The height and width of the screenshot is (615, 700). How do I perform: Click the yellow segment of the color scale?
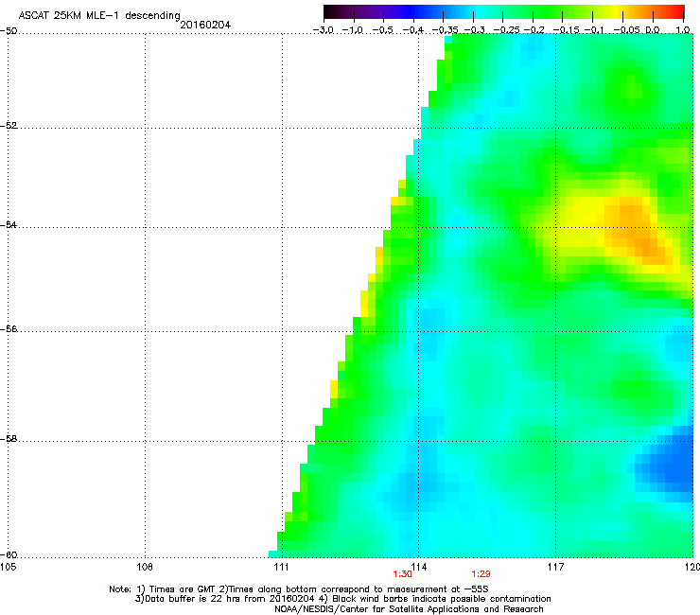point(615,11)
